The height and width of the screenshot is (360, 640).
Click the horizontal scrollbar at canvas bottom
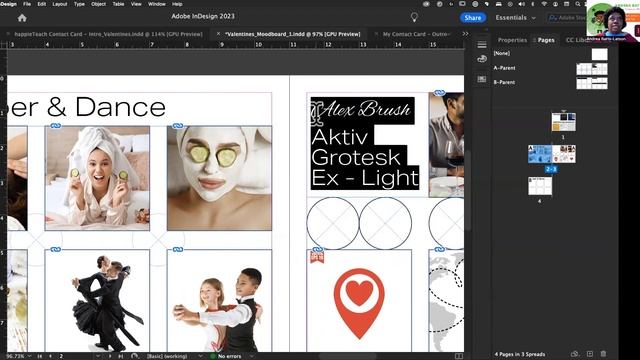347,357
